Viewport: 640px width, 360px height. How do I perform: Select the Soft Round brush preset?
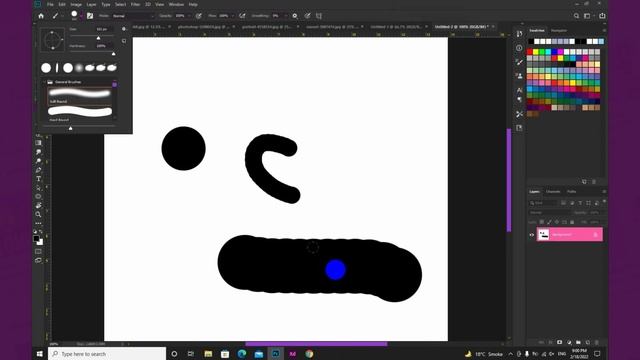[x=80, y=95]
